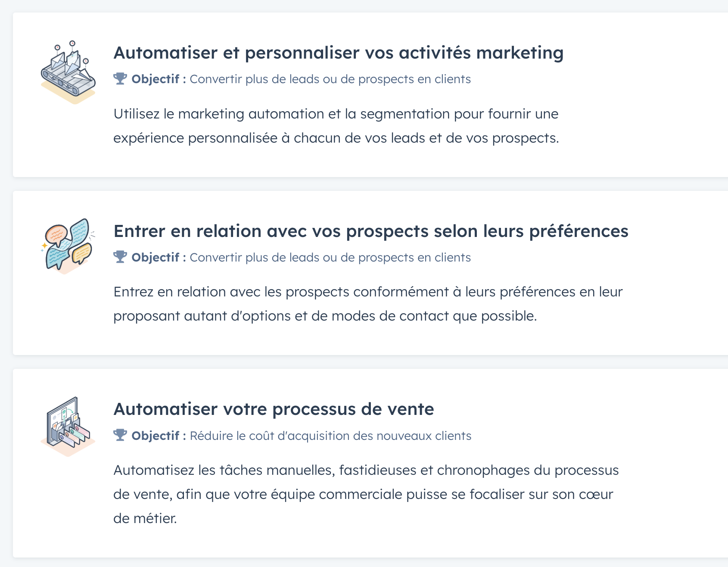Select the marketing automation card background
This screenshot has width=728, height=567.
point(370,95)
